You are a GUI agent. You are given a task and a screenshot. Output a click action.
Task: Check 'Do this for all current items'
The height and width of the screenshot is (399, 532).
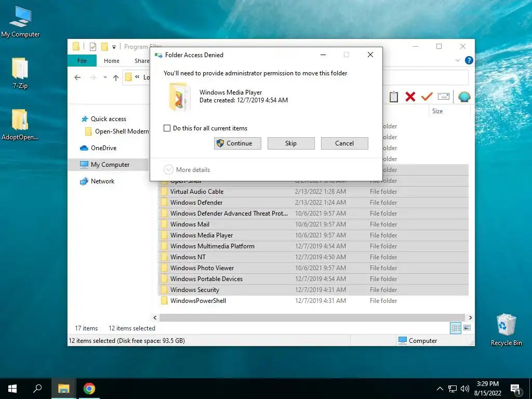pyautogui.click(x=167, y=128)
